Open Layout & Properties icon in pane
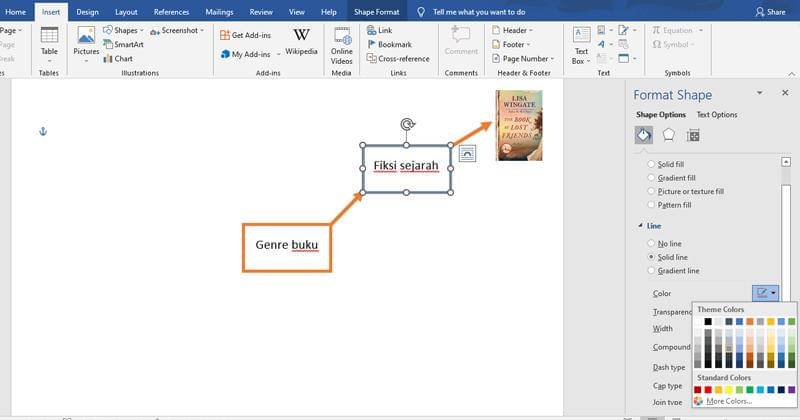This screenshot has height=420, width=800. [x=693, y=135]
